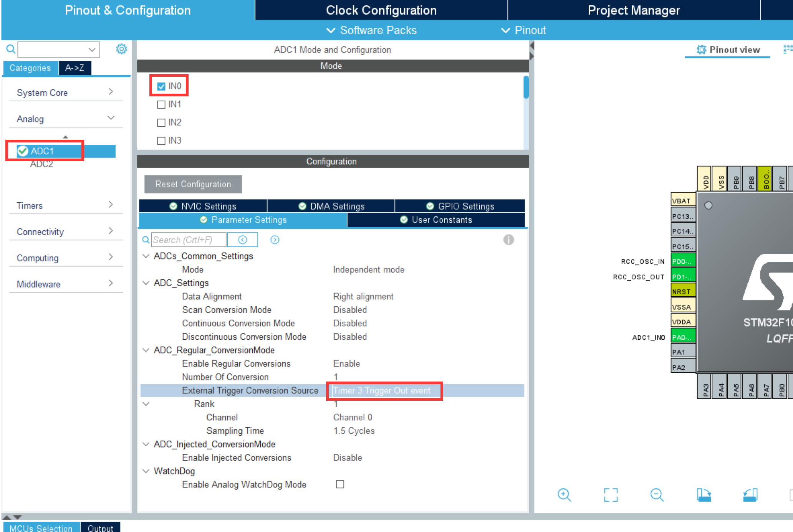The image size is (793, 532).
Task: Enable the IN2 channel checkbox
Action: point(161,122)
